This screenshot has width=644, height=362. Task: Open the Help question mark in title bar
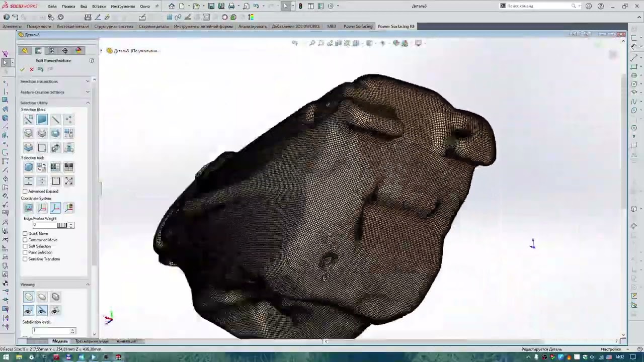[601, 6]
